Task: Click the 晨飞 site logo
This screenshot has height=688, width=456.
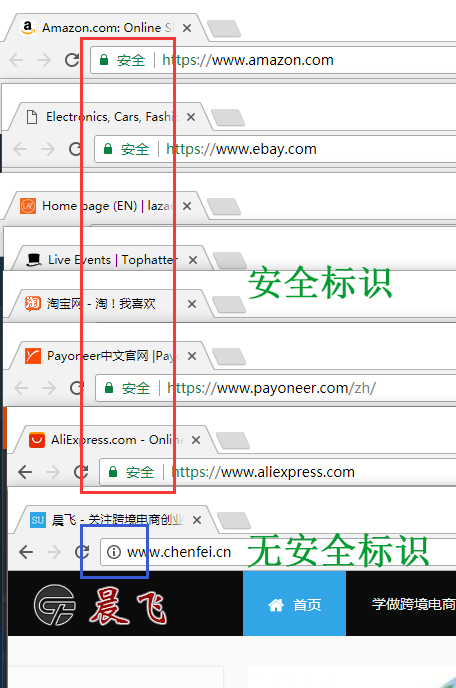Action: 100,605
